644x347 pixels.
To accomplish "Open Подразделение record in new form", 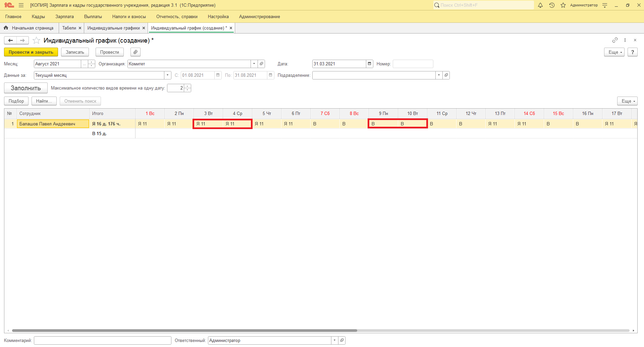I will point(446,75).
